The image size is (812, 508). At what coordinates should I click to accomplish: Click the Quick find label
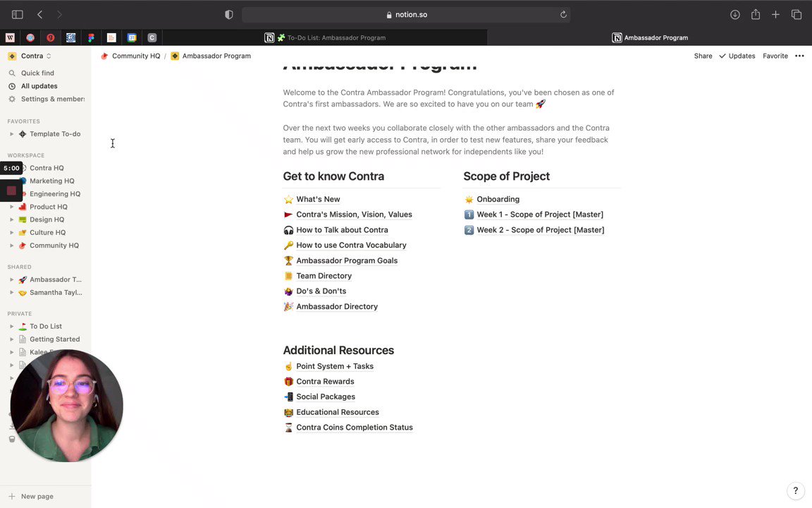click(x=37, y=73)
